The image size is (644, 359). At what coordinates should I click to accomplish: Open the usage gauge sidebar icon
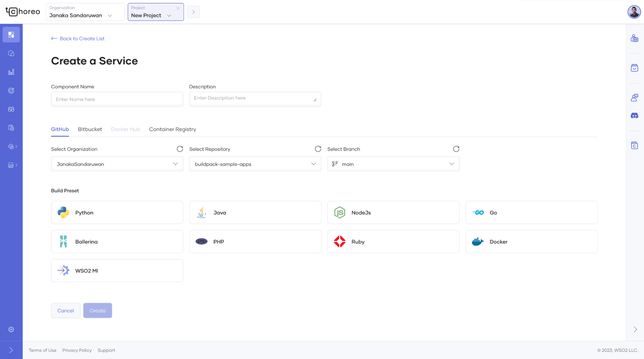tap(11, 90)
